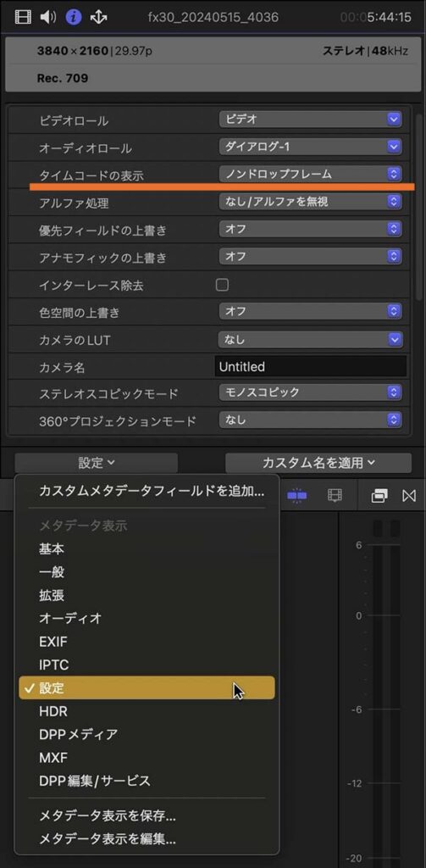Click the transitions browser bowtie icon
Viewport: 426px width, 868px height.
pyautogui.click(x=409, y=495)
